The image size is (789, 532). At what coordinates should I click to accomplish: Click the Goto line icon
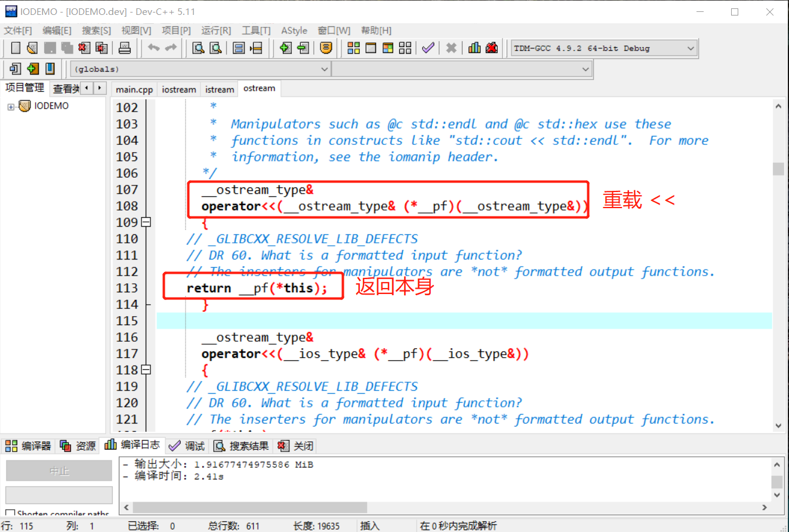coord(256,48)
